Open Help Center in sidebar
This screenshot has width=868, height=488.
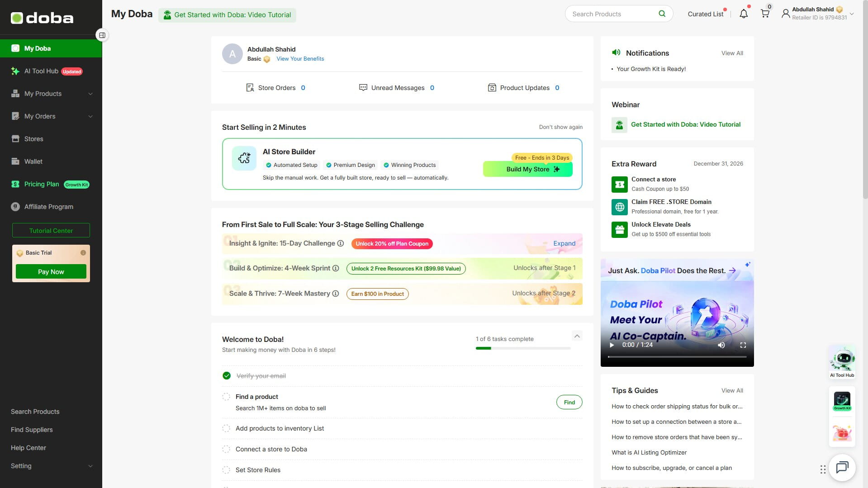tap(28, 448)
